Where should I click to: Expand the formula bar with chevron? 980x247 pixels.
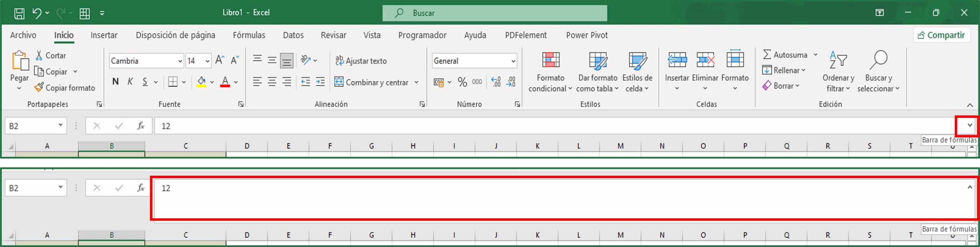(x=970, y=125)
